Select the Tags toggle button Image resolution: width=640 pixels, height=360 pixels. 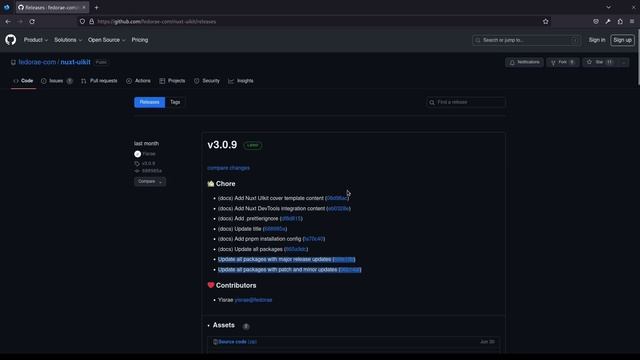coord(175,102)
